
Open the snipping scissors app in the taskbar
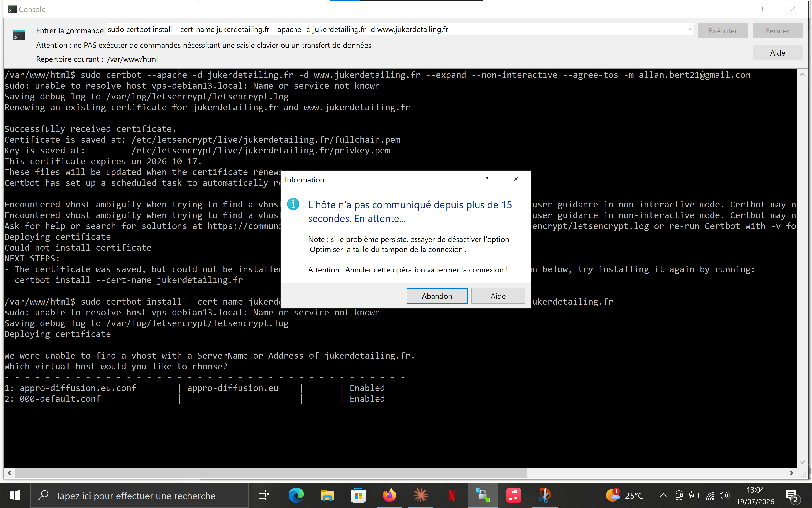point(545,495)
